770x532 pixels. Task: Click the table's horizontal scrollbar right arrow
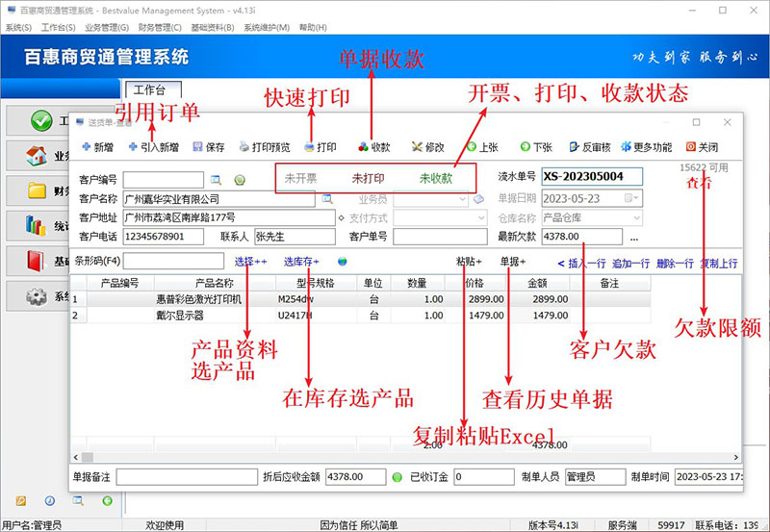(735, 457)
